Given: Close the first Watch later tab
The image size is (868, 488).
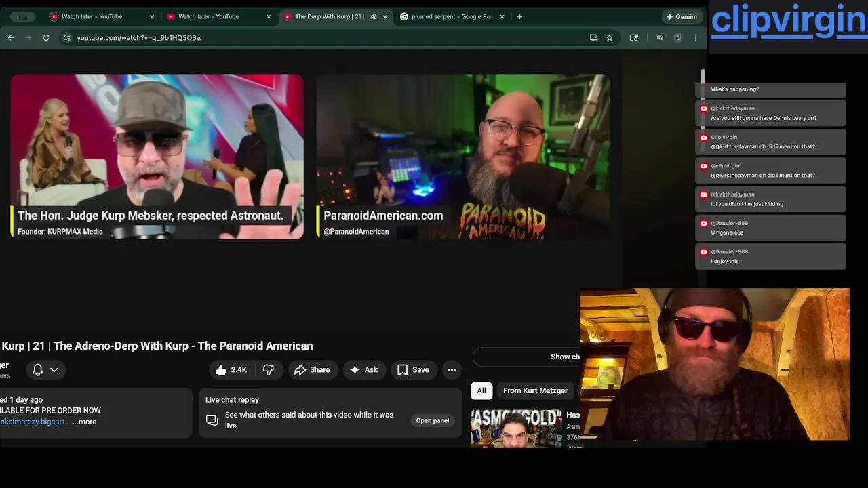Looking at the screenshot, I should pos(152,16).
